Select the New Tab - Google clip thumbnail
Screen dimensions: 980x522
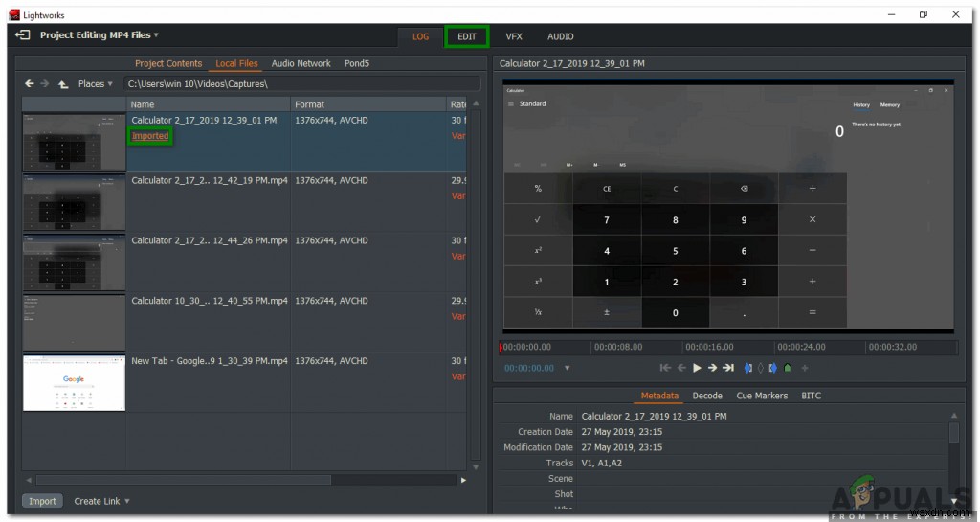coord(74,383)
